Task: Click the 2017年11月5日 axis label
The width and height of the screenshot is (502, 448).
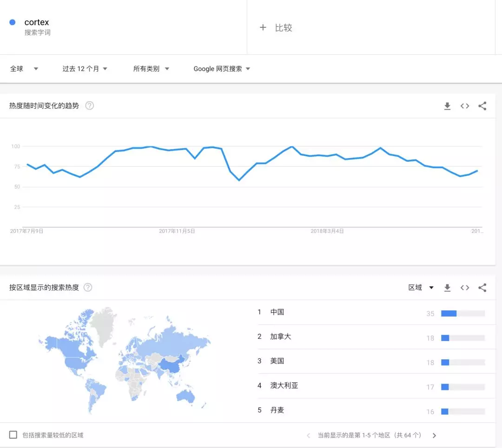Action: (x=177, y=231)
